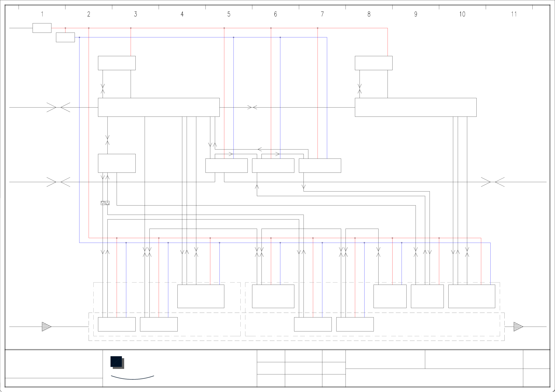
Task: Click the small boxed downward triangle symbol
Action: tap(103, 203)
